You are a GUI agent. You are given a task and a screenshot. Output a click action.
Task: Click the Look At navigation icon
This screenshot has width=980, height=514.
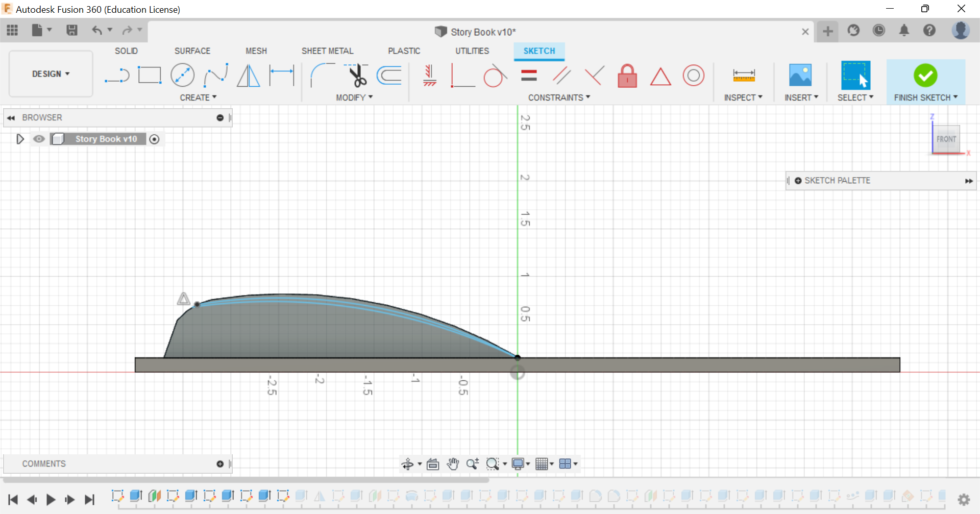click(433, 464)
